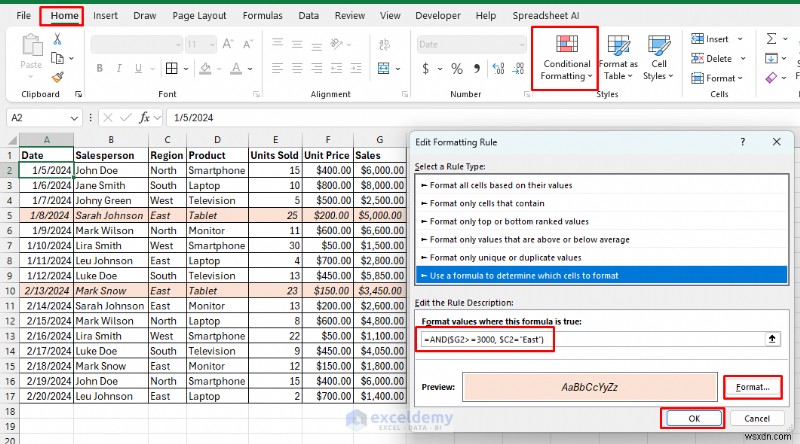Click the Clear eraser icon

coord(771,78)
